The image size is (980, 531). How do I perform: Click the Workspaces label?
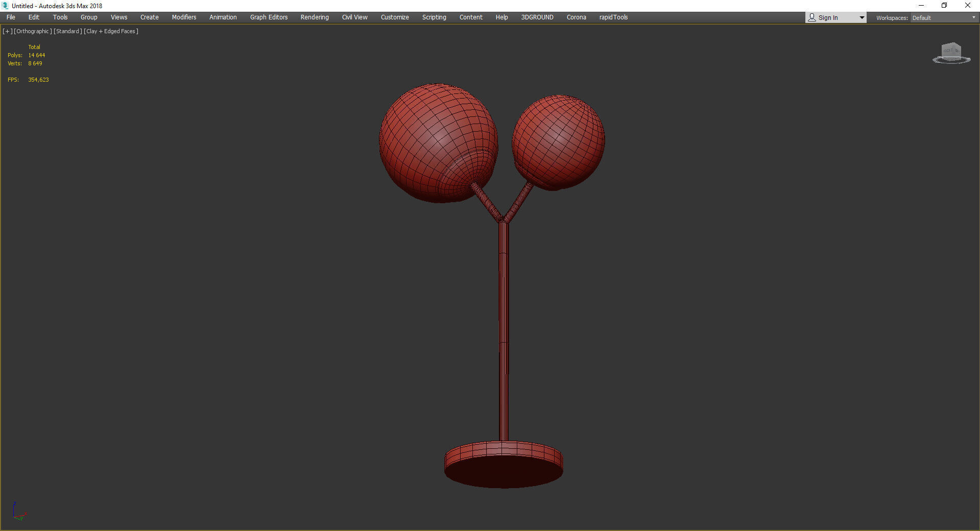point(892,18)
